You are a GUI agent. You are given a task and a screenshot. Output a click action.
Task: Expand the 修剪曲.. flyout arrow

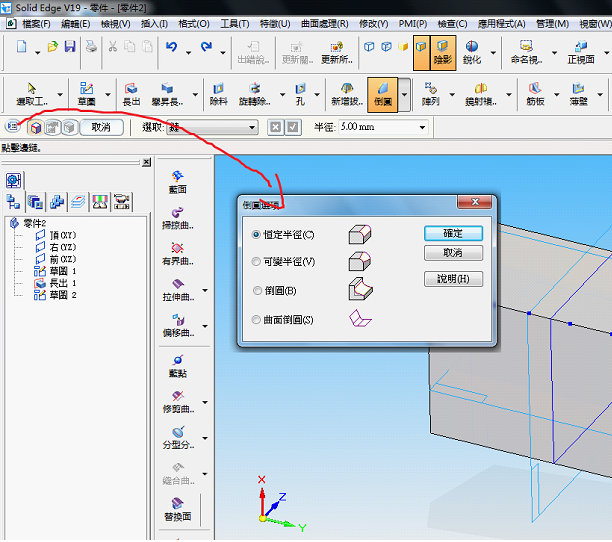pyautogui.click(x=205, y=403)
